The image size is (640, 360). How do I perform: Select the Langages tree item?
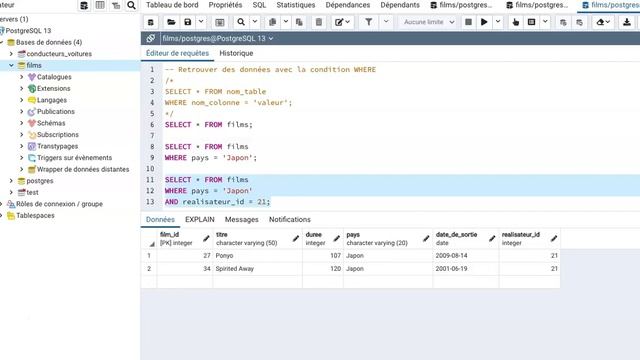(52, 100)
